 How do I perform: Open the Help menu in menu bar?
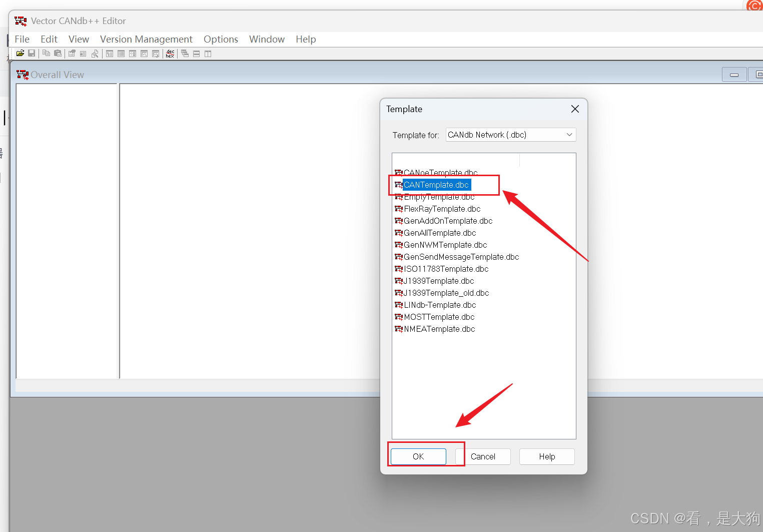(x=306, y=39)
